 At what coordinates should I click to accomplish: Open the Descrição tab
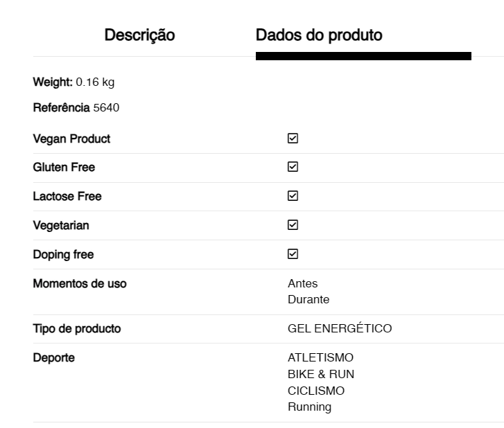(139, 35)
